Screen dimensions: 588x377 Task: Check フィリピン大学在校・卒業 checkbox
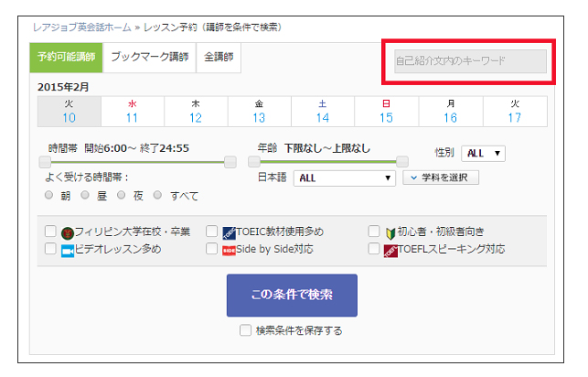pyautogui.click(x=50, y=232)
